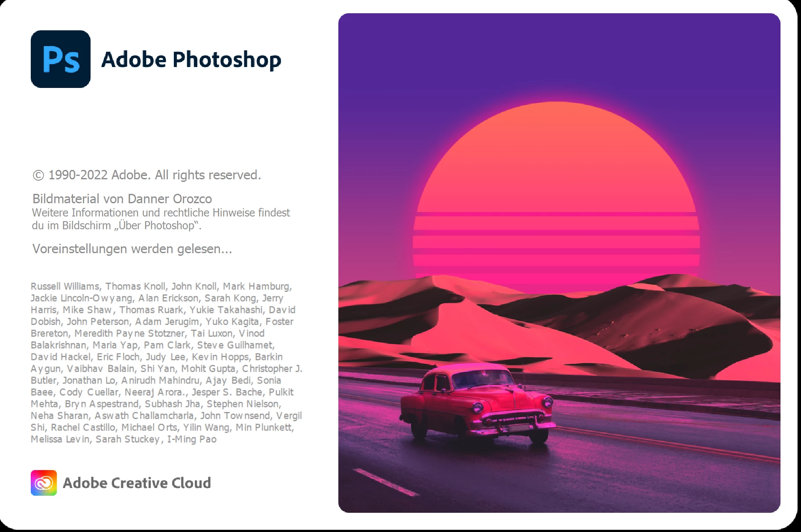Click the Bildmaterial von Danner Orozco credit

122,199
